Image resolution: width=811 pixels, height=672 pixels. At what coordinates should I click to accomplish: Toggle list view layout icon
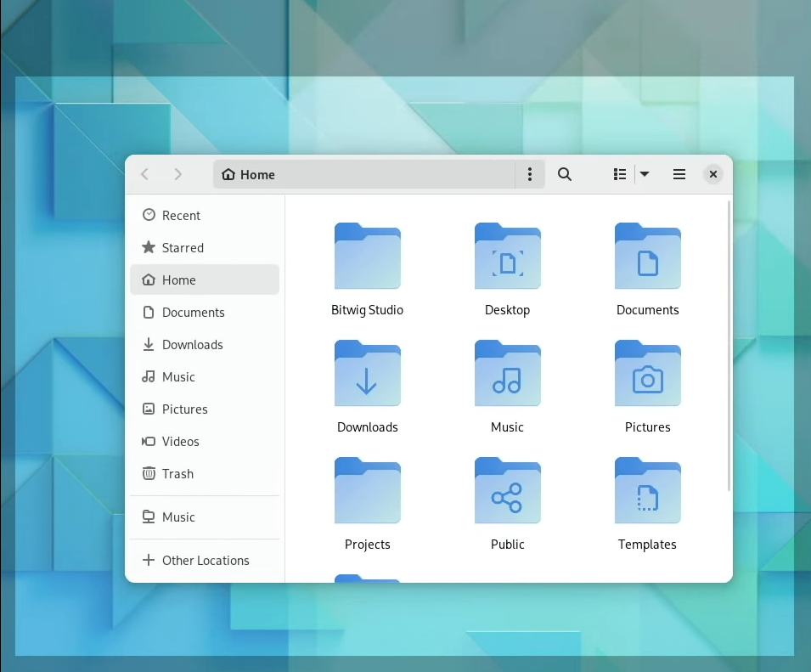(620, 174)
